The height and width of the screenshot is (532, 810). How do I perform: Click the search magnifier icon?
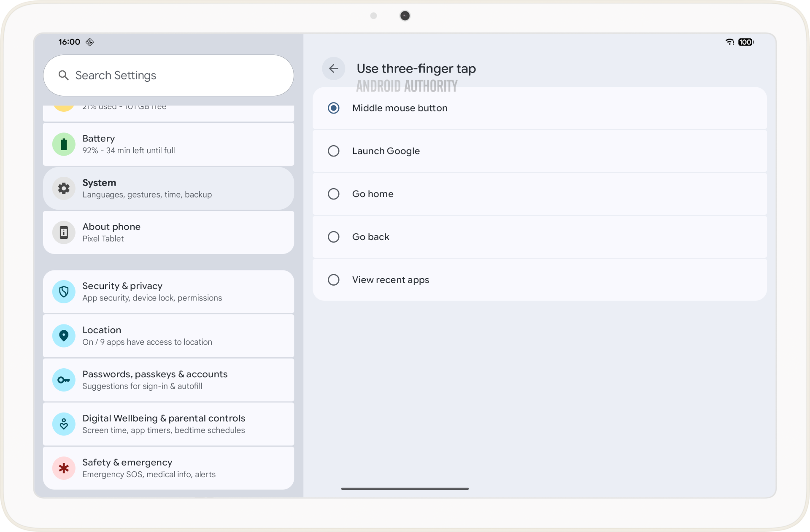click(x=64, y=76)
